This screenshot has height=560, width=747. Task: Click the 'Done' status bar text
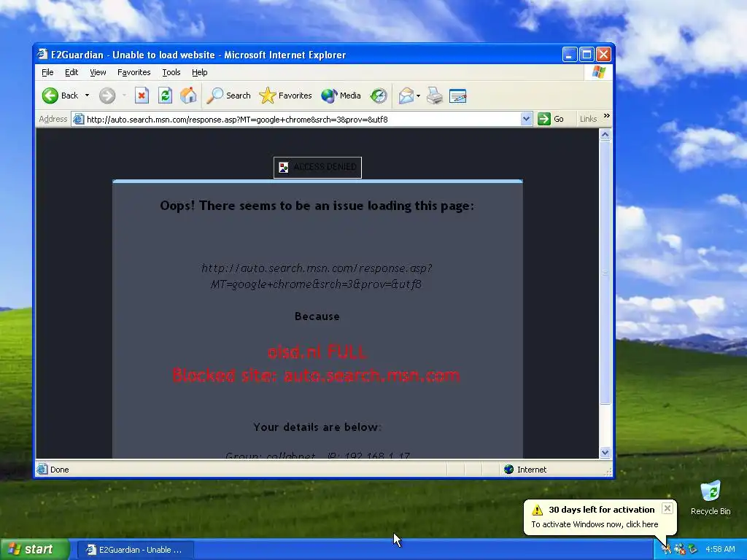point(60,470)
